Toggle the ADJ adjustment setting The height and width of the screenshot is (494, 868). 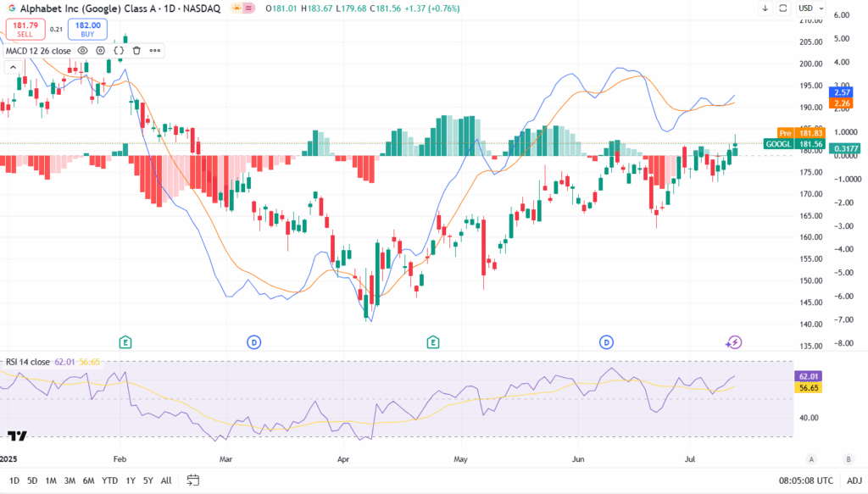click(854, 480)
